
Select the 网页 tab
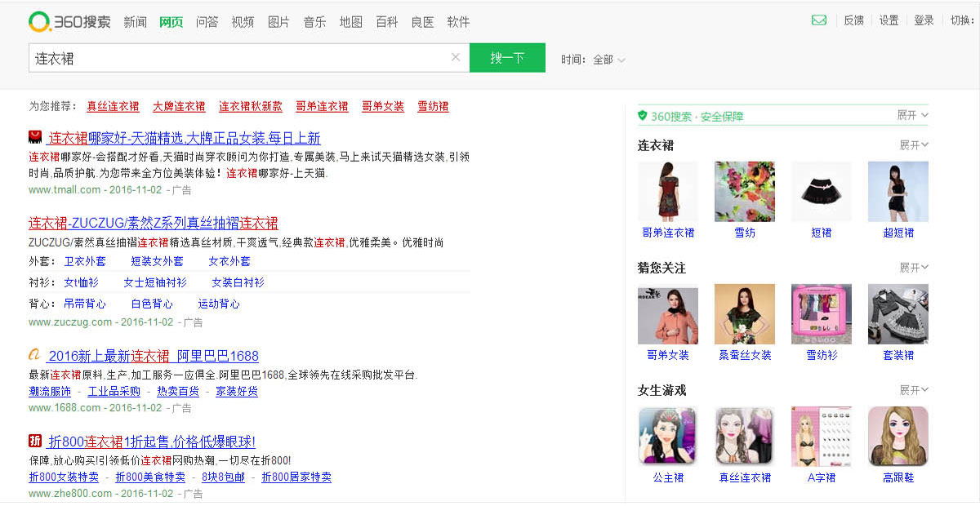[x=171, y=22]
